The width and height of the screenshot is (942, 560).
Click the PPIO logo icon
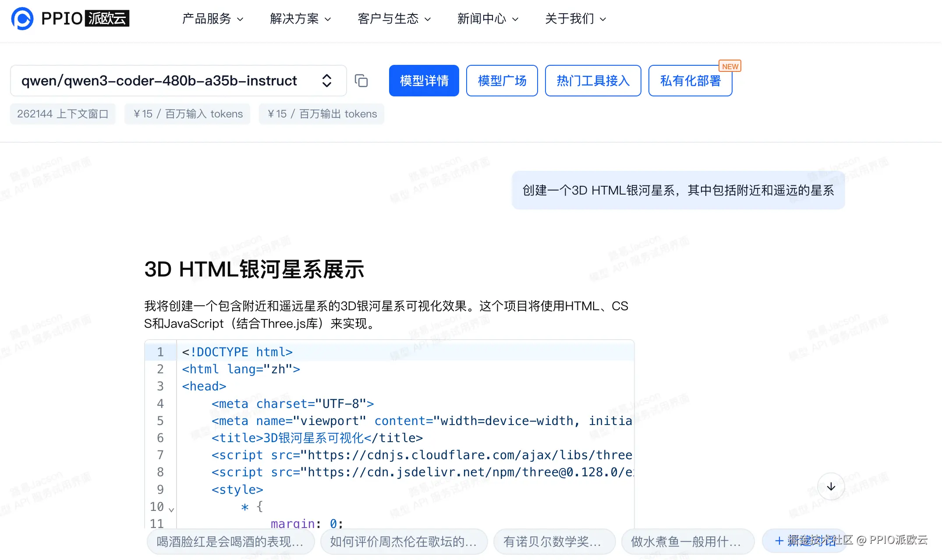click(22, 18)
